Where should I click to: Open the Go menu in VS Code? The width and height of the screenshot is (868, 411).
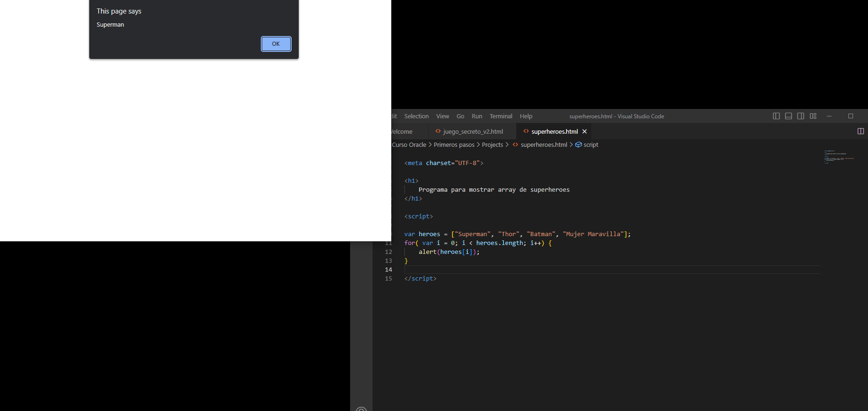point(460,116)
